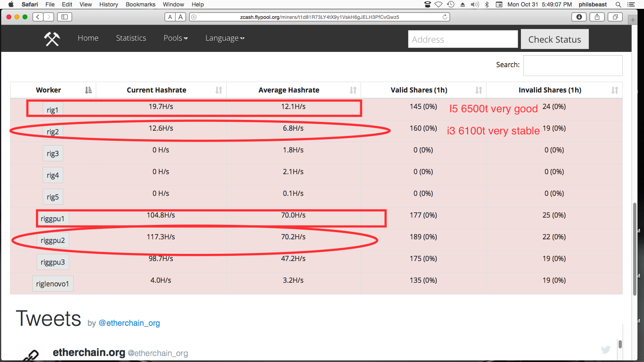The image size is (644, 362).
Task: Click the eject menu bar icon
Action: pos(463,4)
